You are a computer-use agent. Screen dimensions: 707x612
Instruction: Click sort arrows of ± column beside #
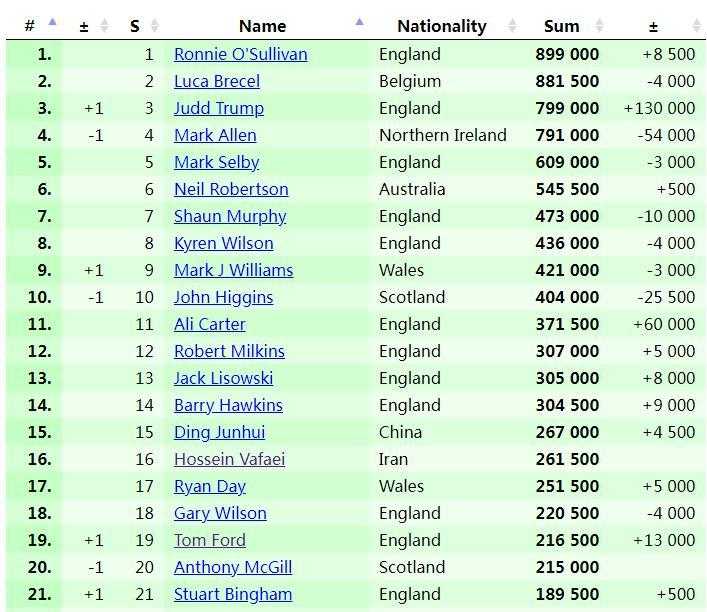pyautogui.click(x=105, y=27)
